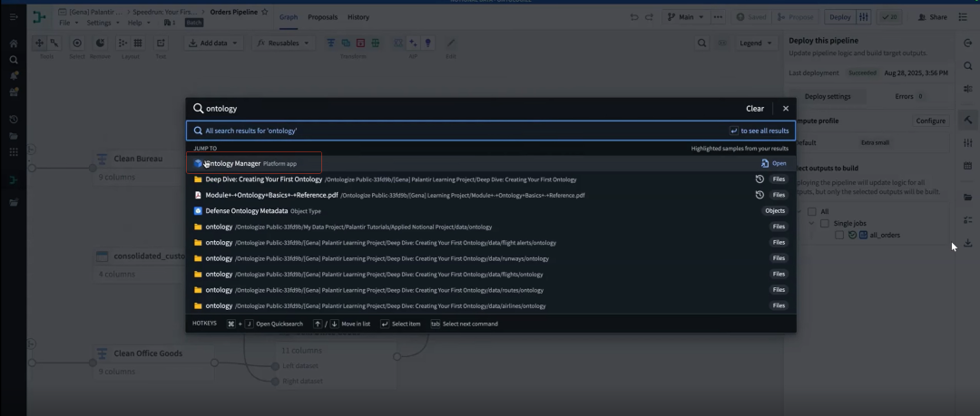The height and width of the screenshot is (416, 980).
Task: Select Deep Dive: Creating Your First Ontology folder result
Action: (491, 179)
